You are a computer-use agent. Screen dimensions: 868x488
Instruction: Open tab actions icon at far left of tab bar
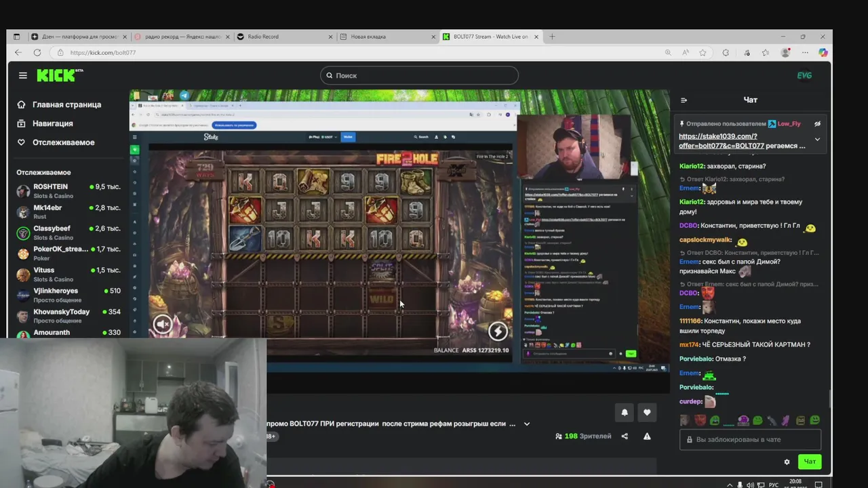pos(16,37)
